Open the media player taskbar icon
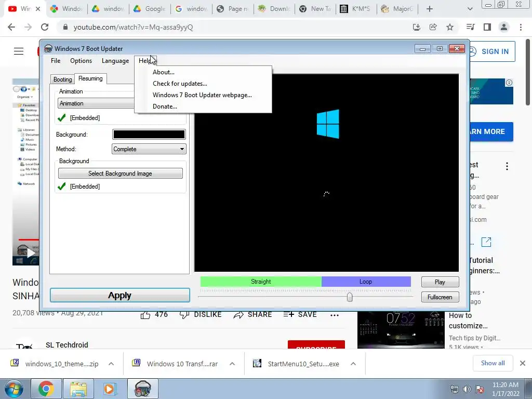This screenshot has height=399, width=532. pos(110,389)
